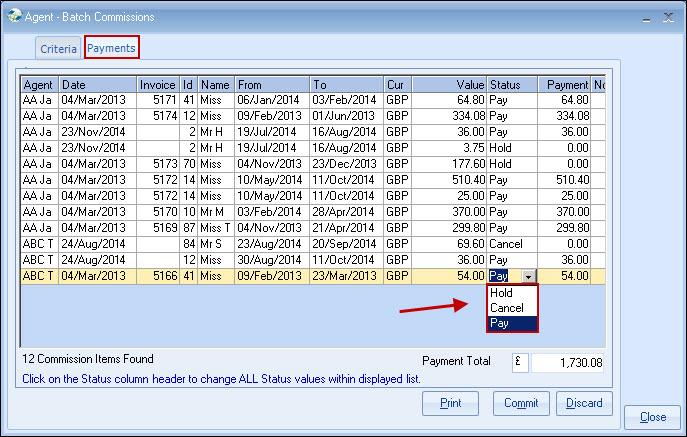Click the Date column header
The height and width of the screenshot is (437, 687).
coord(98,85)
